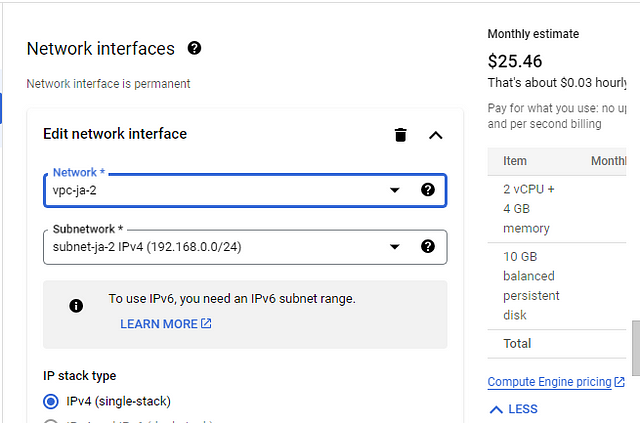Open help icon for Network field
Image resolution: width=640 pixels, height=423 pixels.
428,190
